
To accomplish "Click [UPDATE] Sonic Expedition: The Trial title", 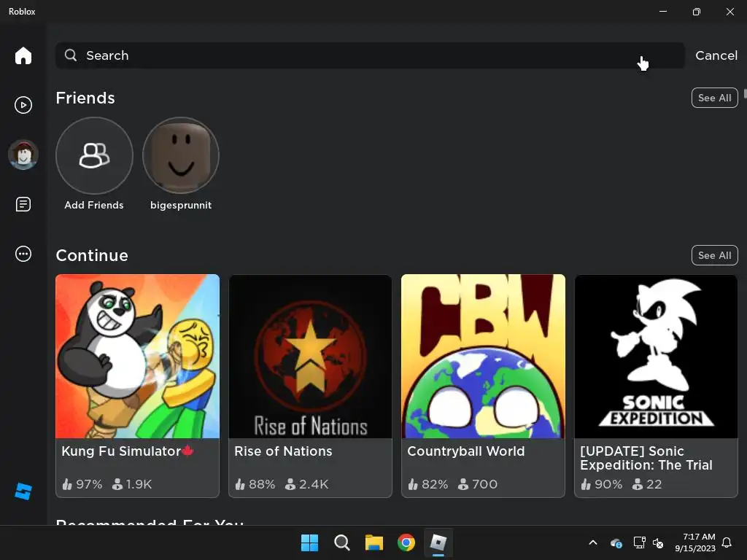I will click(x=646, y=458).
